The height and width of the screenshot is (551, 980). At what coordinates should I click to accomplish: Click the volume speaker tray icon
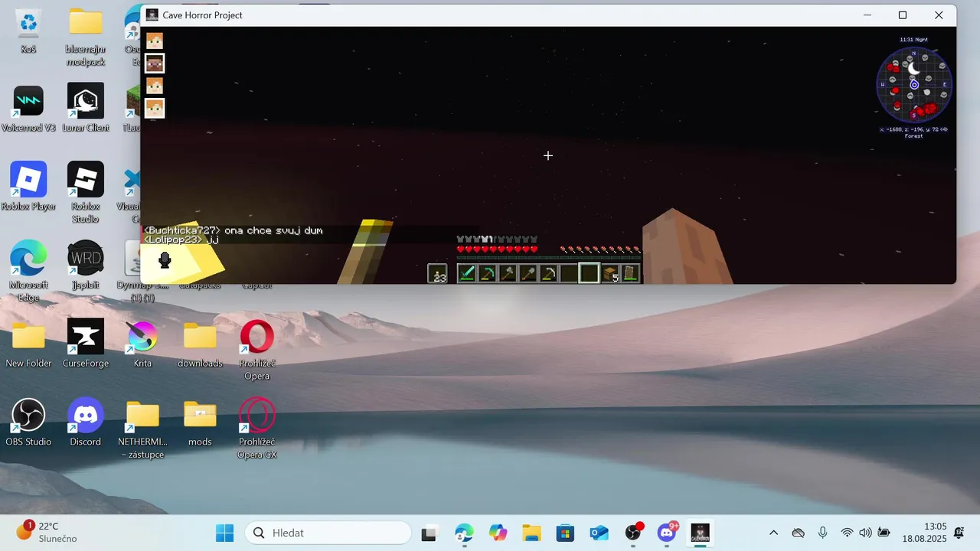tap(865, 533)
